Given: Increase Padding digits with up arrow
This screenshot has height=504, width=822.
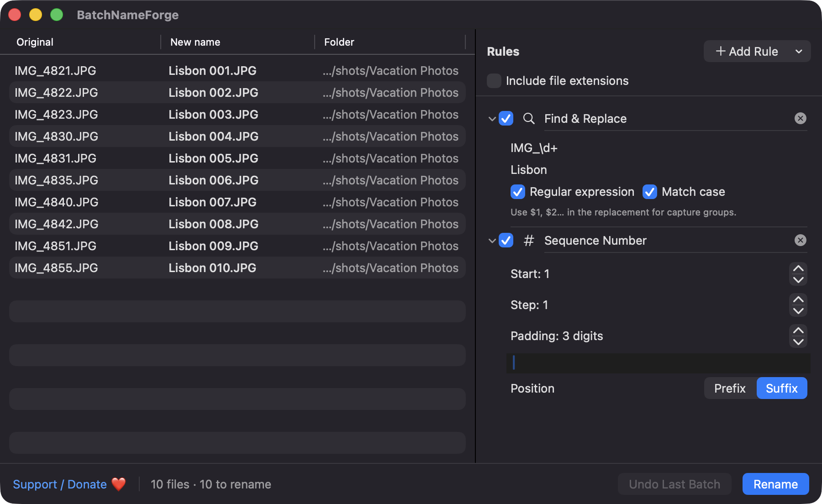Looking at the screenshot, I should pyautogui.click(x=798, y=331).
